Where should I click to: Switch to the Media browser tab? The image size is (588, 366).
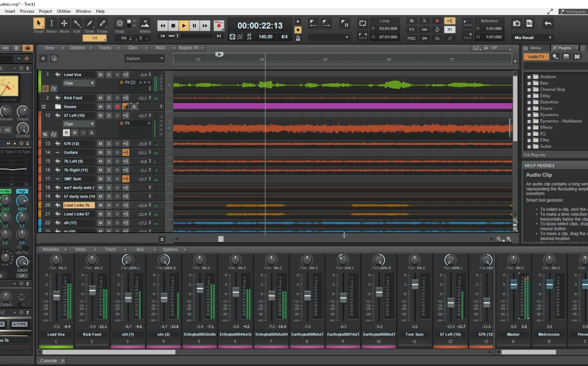(x=536, y=48)
